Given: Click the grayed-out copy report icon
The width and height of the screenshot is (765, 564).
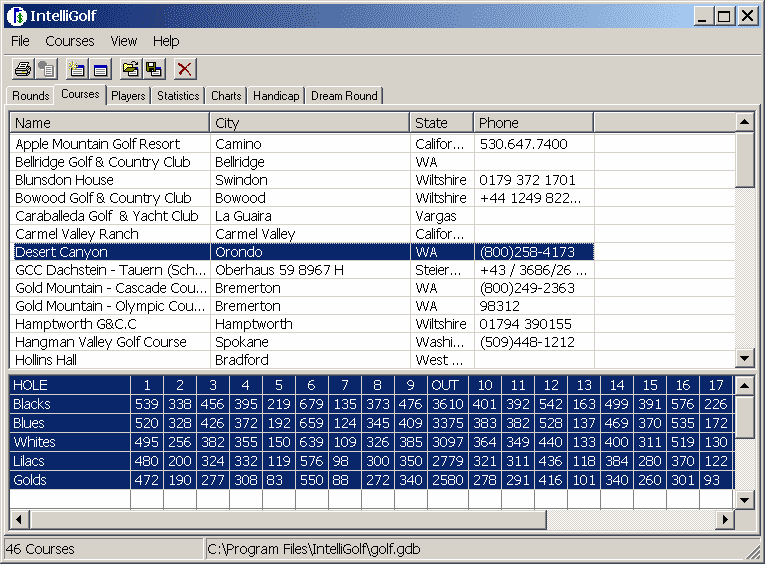Looking at the screenshot, I should 47,69.
